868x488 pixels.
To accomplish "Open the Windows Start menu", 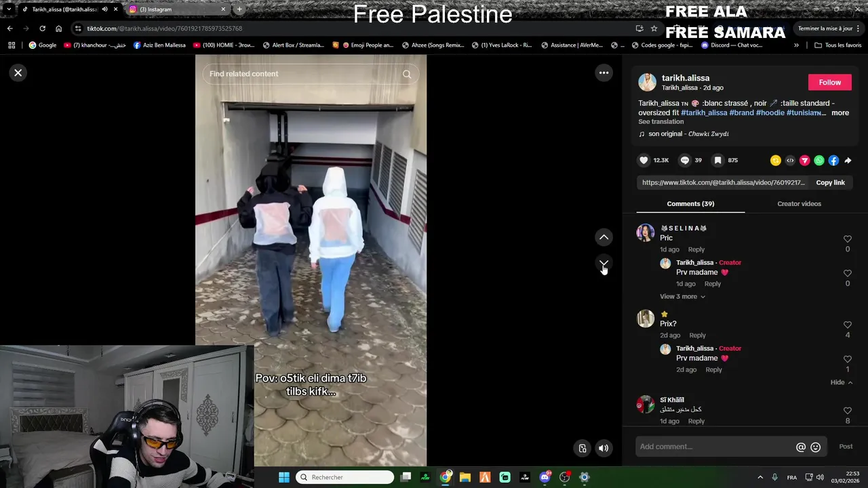I will coord(284,477).
